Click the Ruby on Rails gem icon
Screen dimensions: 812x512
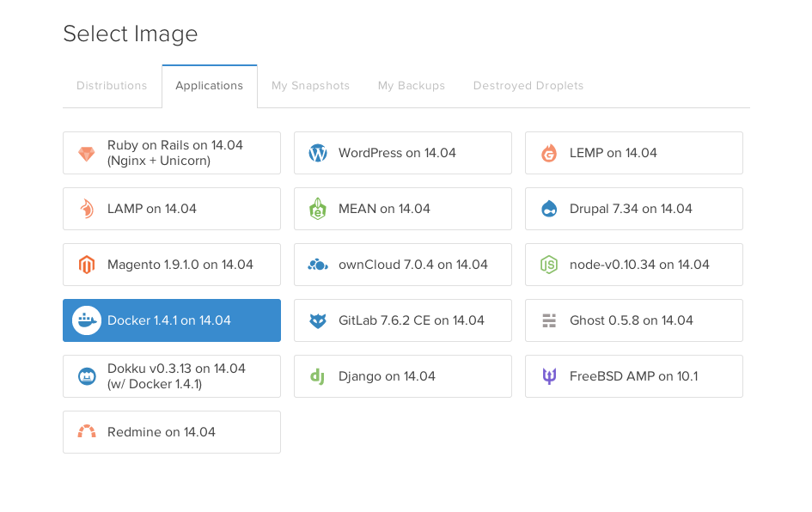click(87, 153)
